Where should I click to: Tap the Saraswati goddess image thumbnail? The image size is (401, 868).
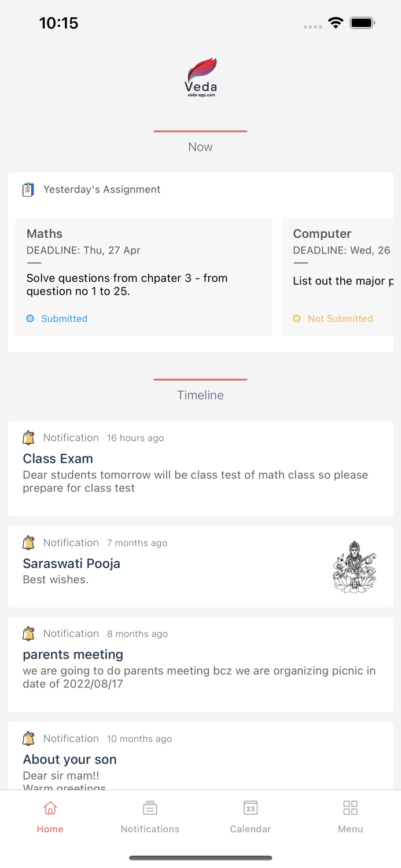click(x=354, y=567)
